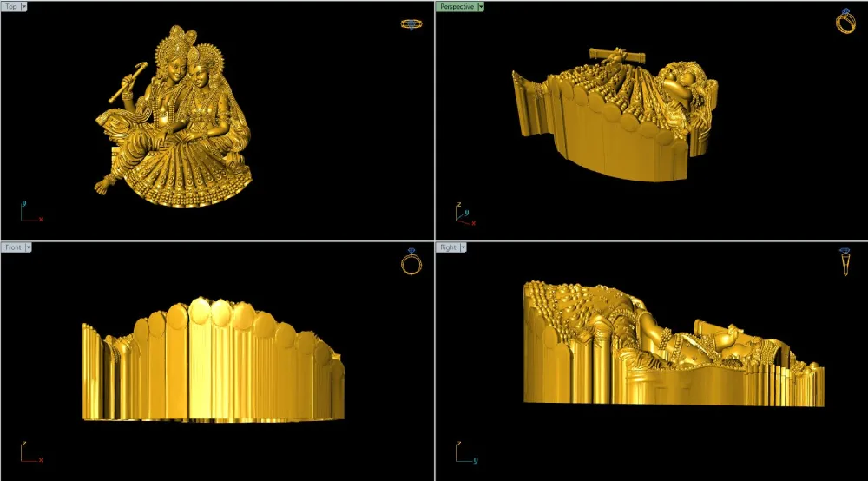868x481 pixels.
Task: Select the golden model in Front viewport
Action: tap(214, 360)
